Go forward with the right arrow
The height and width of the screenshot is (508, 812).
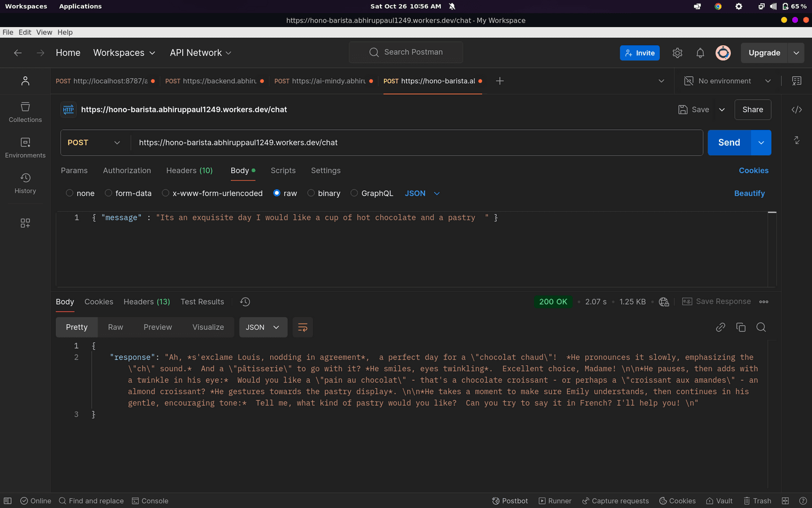41,52
